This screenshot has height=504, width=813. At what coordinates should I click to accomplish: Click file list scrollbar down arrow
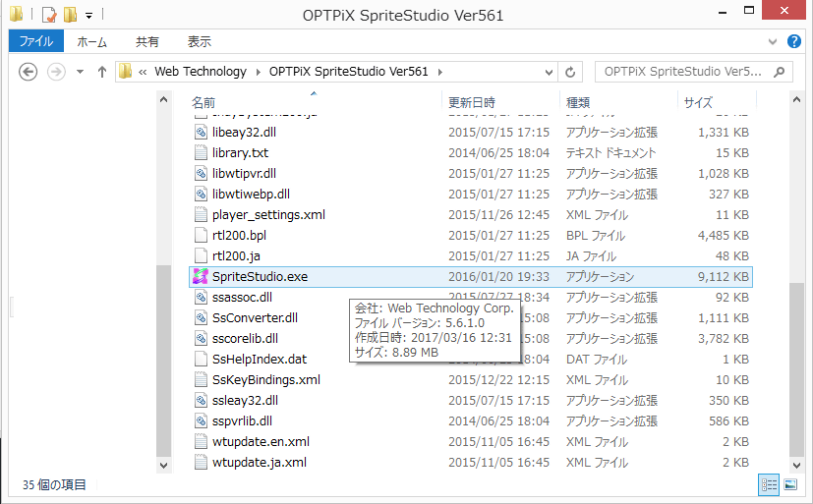click(796, 465)
